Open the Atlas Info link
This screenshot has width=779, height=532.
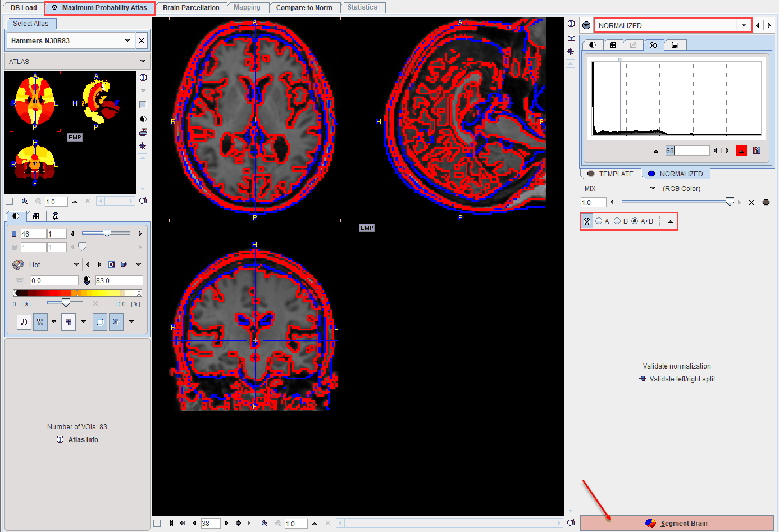[78, 440]
